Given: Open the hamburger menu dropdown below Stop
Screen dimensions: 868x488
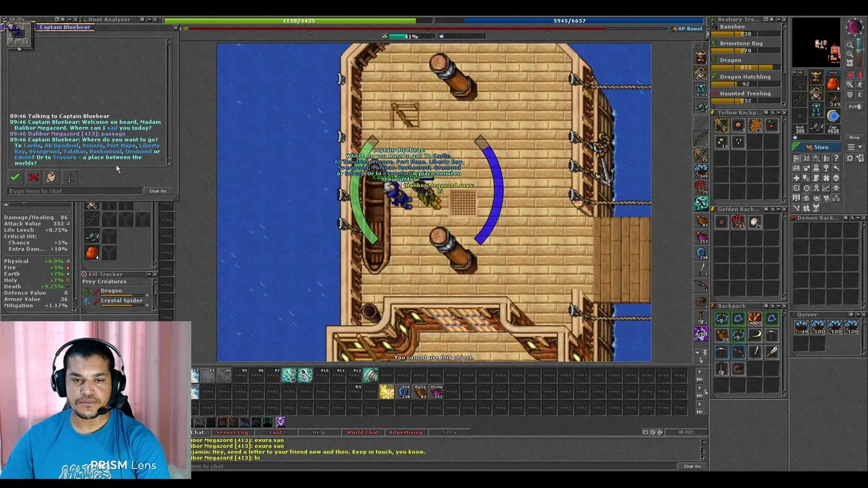Looking at the screenshot, I should pyautogui.click(x=855, y=147).
